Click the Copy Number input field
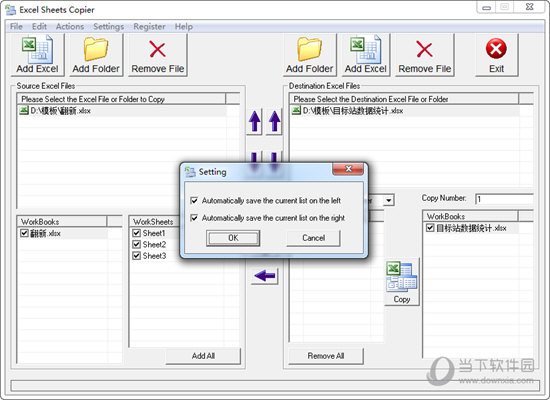This screenshot has height=400, width=550. (504, 199)
